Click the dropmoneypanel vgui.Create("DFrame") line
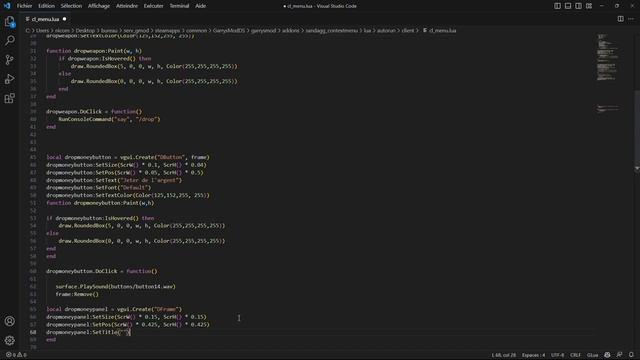Screen dimensions: 640x360 pos(114,309)
